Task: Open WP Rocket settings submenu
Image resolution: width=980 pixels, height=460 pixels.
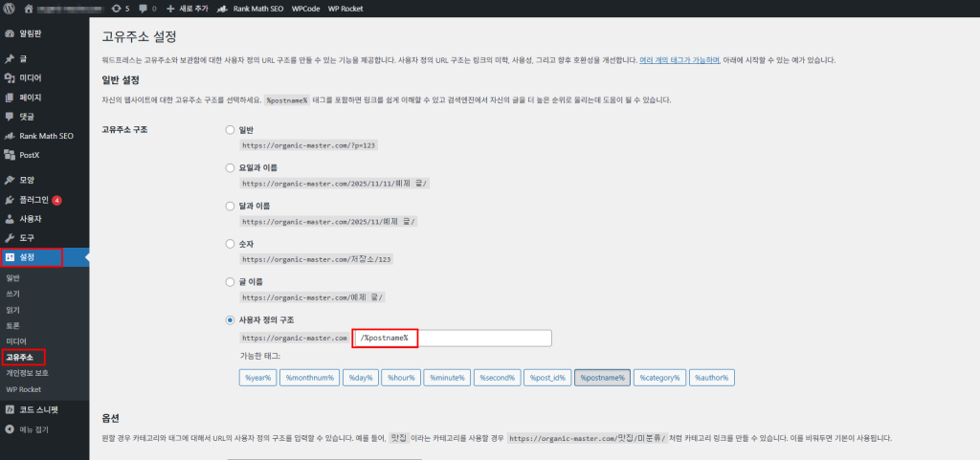Action: [23, 389]
